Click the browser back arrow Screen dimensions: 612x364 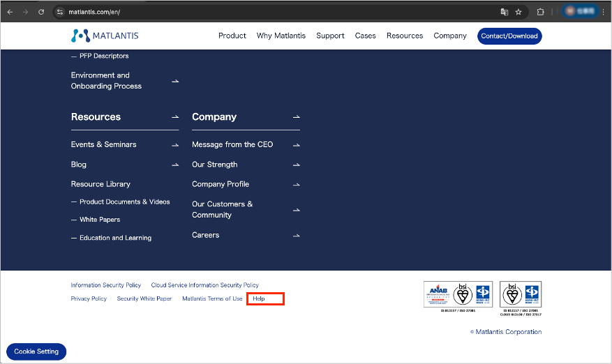click(x=10, y=12)
